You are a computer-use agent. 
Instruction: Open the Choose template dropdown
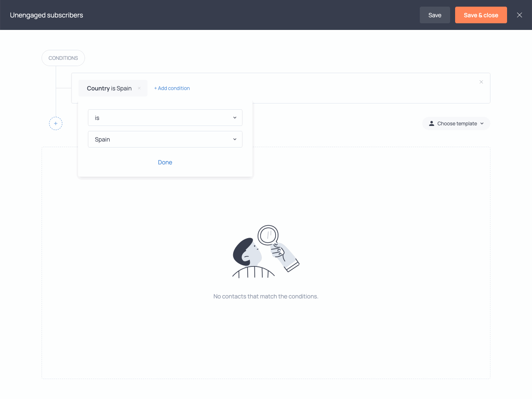[456, 123]
